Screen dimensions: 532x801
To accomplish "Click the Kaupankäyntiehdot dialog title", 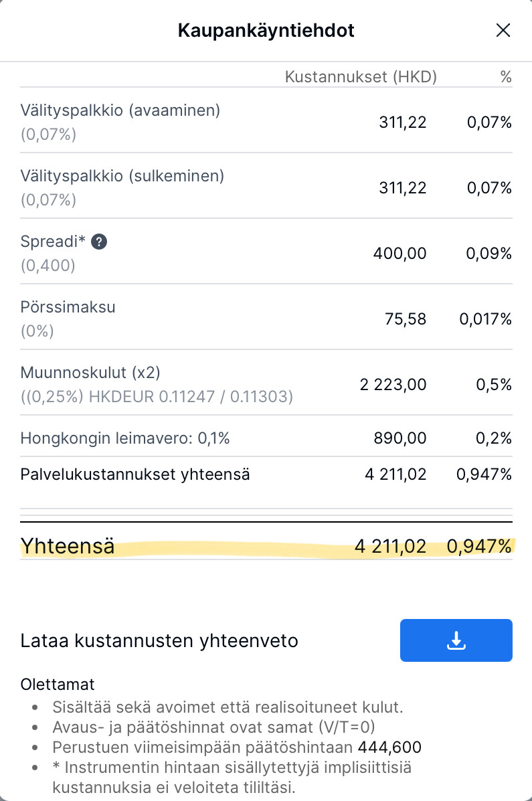I will (x=266, y=30).
